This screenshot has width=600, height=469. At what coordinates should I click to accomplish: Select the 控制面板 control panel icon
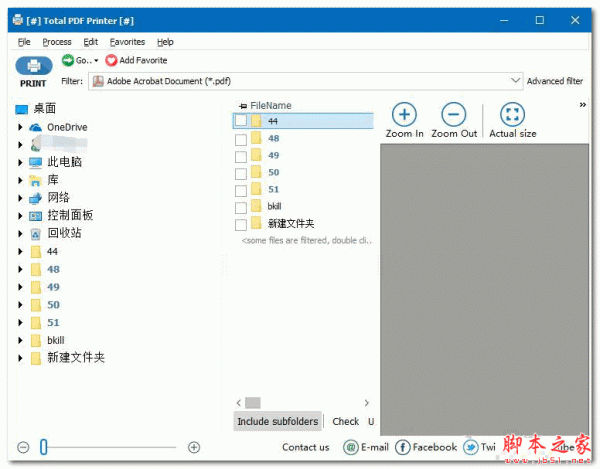[x=36, y=216]
